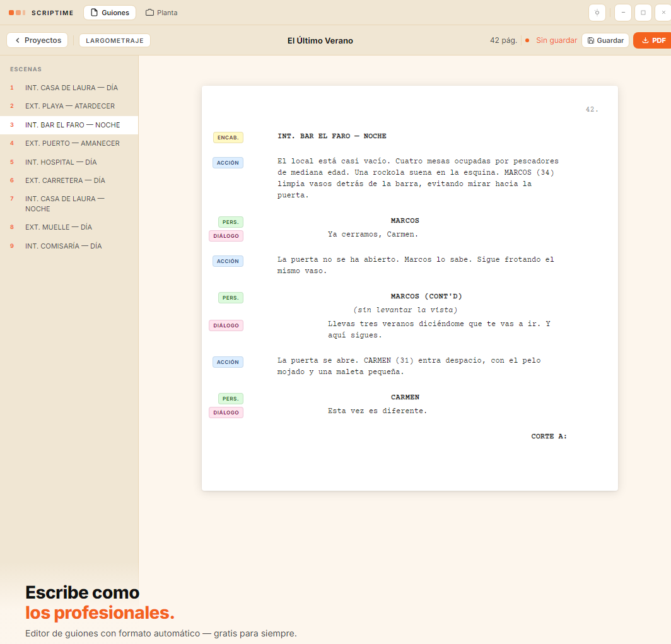Viewport: 671px width, 644px height.
Task: Select the title El Último Verano
Action: coord(320,40)
